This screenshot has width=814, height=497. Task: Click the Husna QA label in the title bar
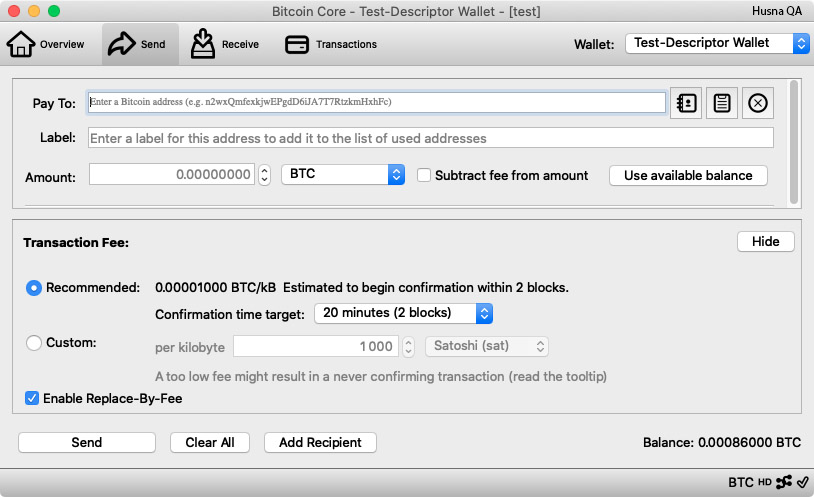777,11
